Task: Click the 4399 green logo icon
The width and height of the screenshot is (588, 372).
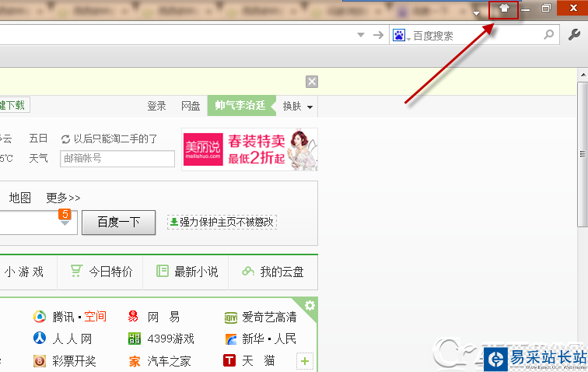Action: pos(135,339)
